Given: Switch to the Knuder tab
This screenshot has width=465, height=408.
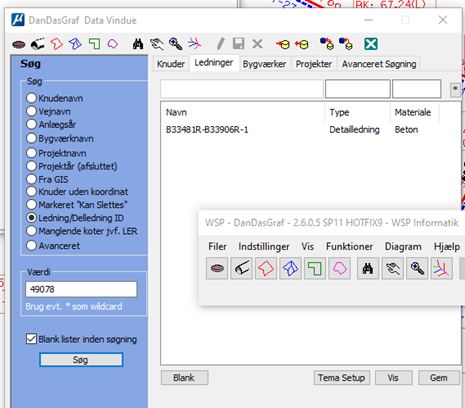Looking at the screenshot, I should pyautogui.click(x=171, y=64).
